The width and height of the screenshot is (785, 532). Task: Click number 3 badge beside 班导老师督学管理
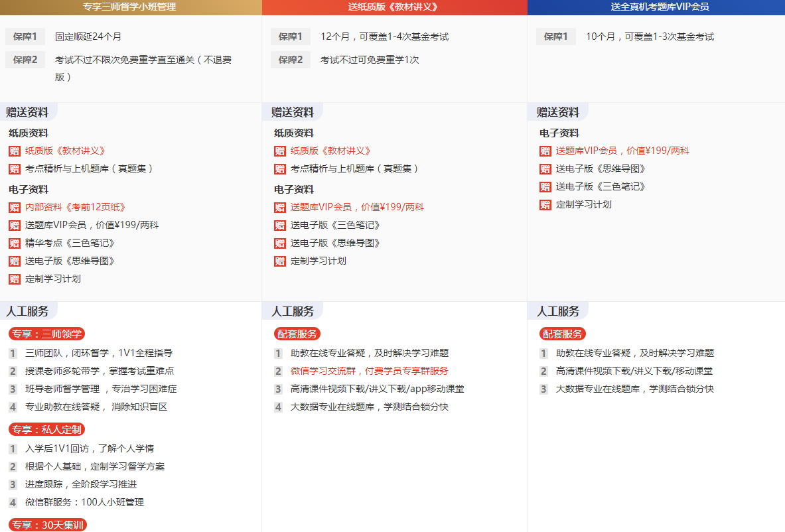pyautogui.click(x=13, y=389)
